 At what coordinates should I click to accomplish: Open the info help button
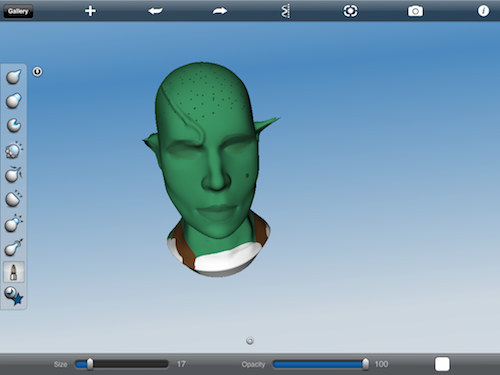(483, 11)
